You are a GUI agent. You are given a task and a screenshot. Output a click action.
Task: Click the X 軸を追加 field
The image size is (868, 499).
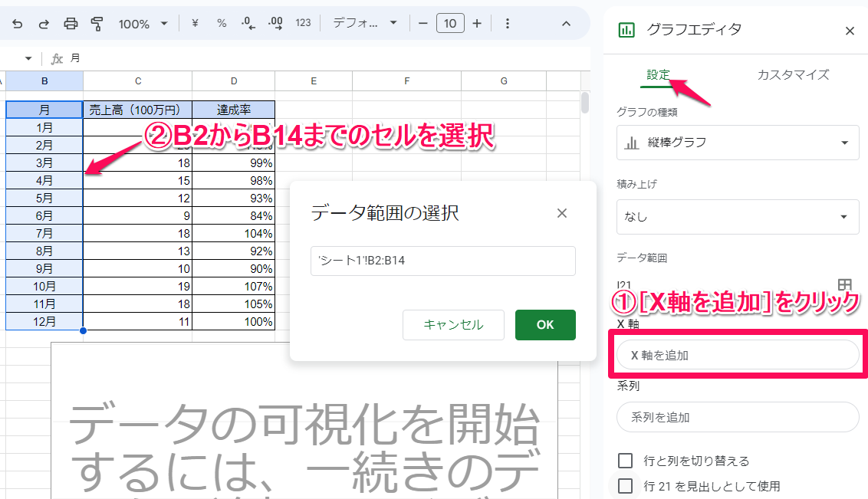click(738, 355)
